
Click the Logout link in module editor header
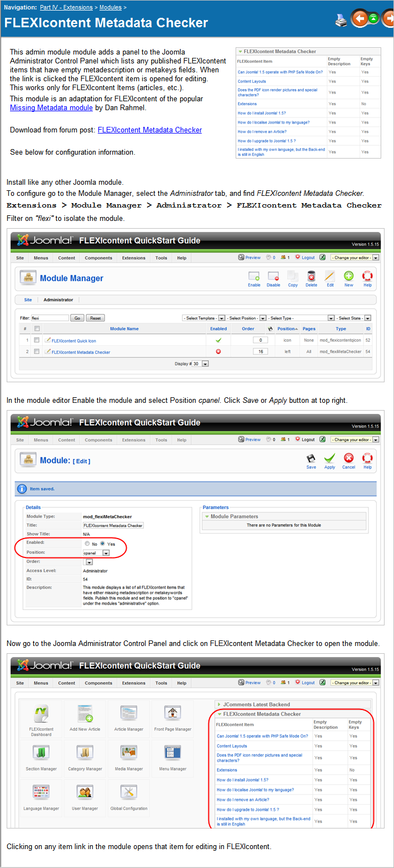308,440
